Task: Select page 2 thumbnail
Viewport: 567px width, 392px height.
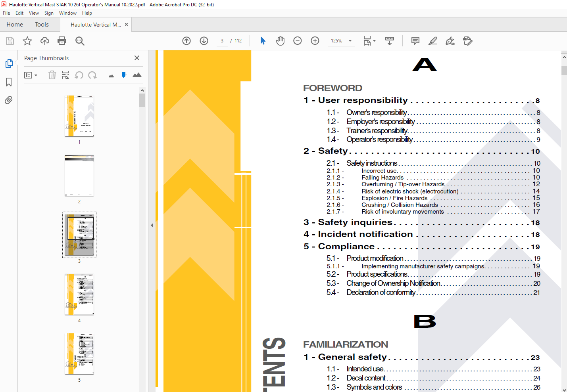Action: click(79, 176)
